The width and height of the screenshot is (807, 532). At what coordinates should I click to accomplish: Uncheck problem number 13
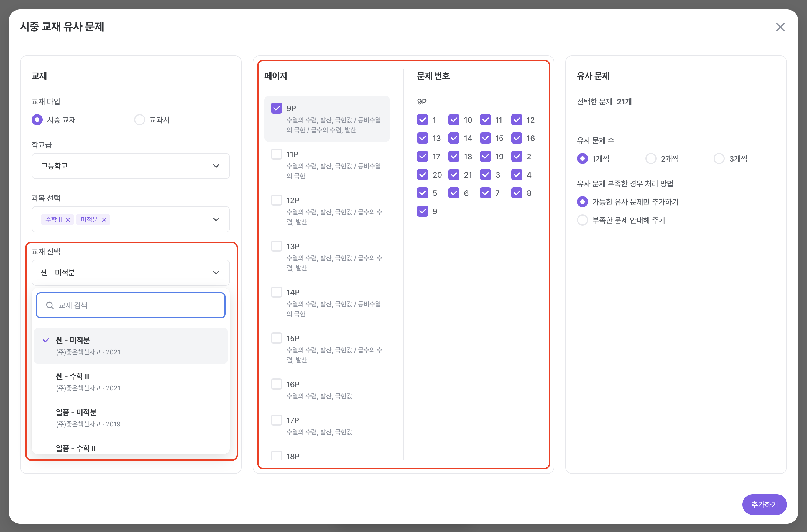[423, 138]
